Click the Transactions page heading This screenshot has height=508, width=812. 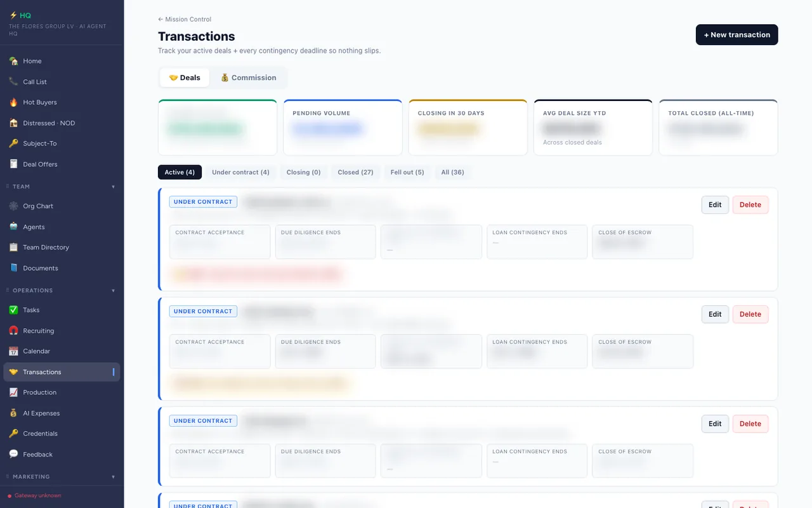[x=197, y=36]
